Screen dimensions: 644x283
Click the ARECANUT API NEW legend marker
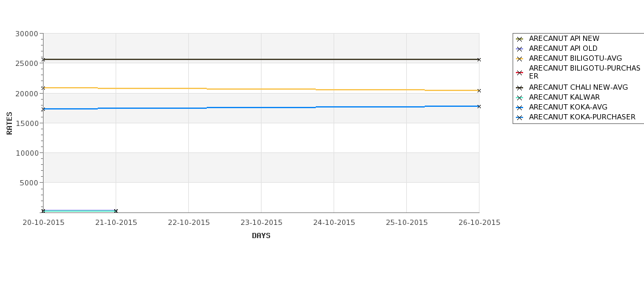tap(519, 39)
